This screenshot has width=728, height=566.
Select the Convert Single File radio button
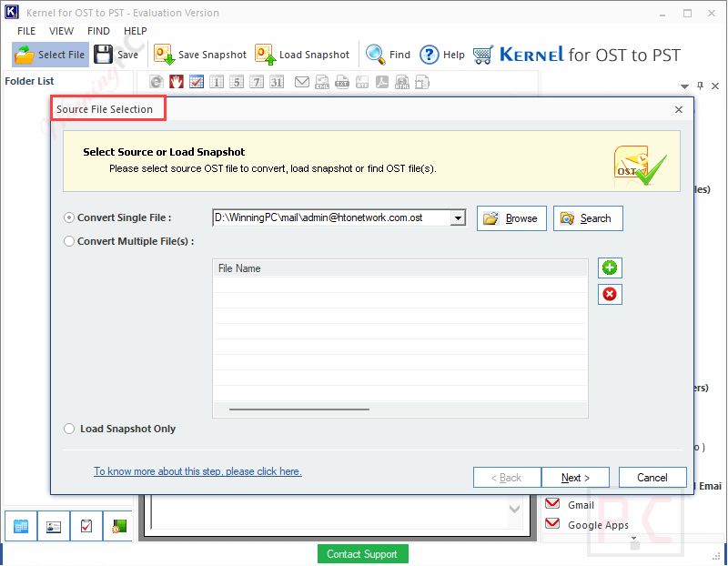[69, 217]
